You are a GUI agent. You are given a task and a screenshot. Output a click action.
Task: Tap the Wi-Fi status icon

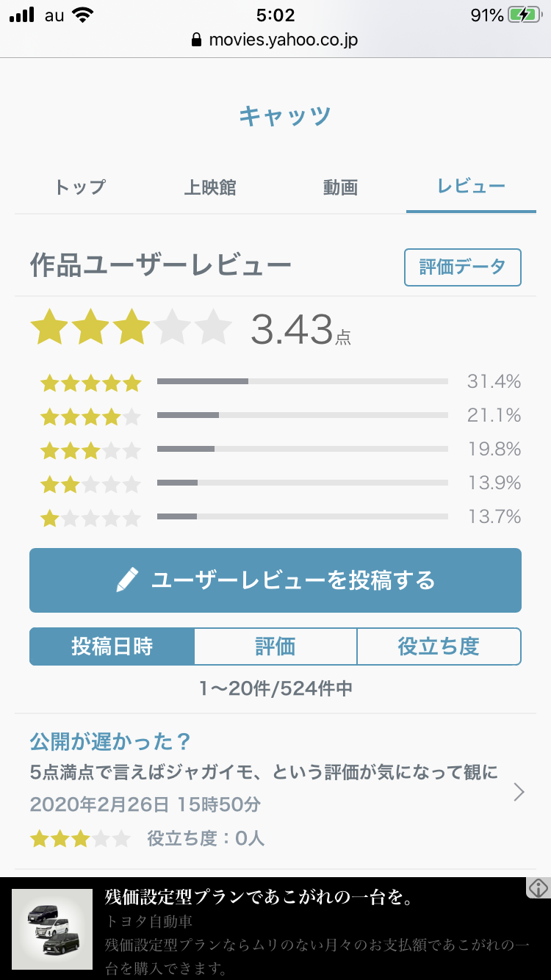(83, 15)
